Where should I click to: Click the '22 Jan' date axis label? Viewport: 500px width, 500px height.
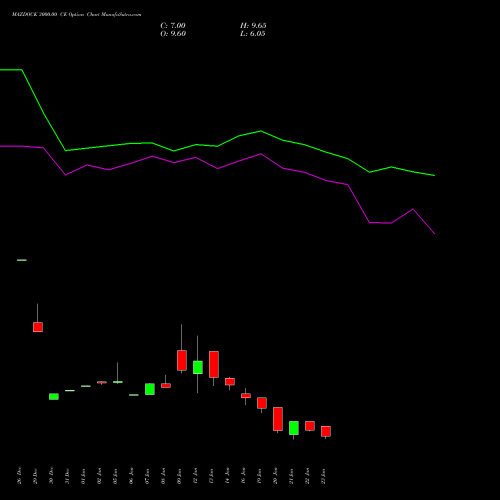(x=307, y=476)
